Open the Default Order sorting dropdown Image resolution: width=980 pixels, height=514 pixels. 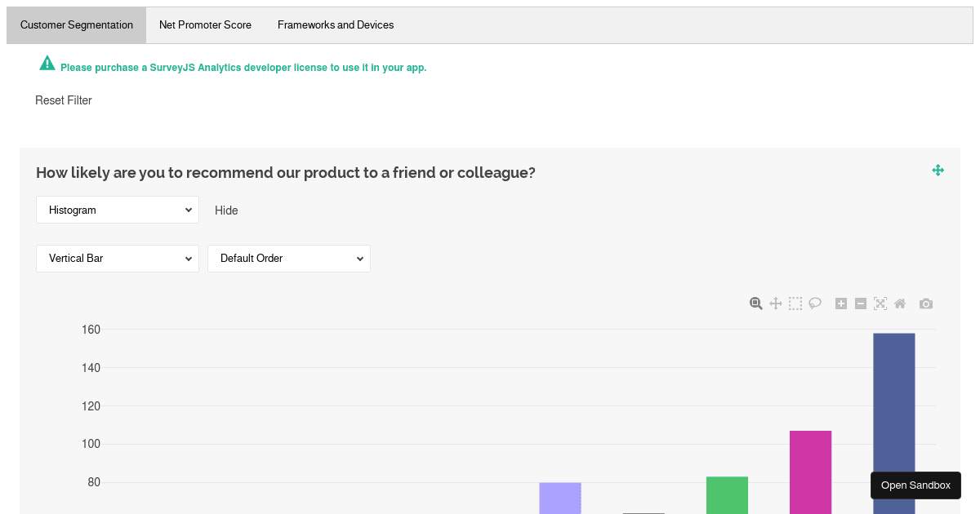pos(288,258)
